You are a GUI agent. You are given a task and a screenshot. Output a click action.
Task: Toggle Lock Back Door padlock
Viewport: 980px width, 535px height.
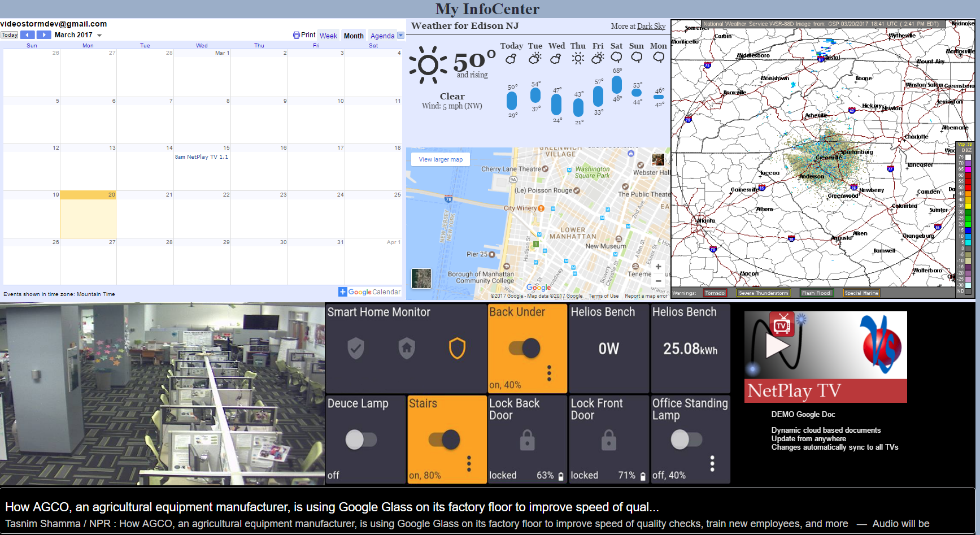click(x=527, y=440)
